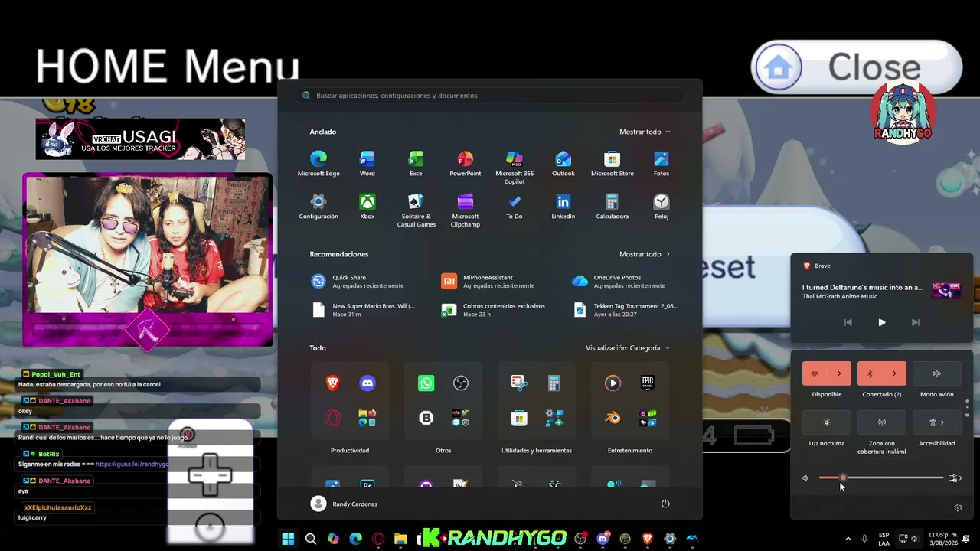This screenshot has width=980, height=551.
Task: Launch Microsoft Clipchamp from pinned apps
Action: (x=465, y=210)
